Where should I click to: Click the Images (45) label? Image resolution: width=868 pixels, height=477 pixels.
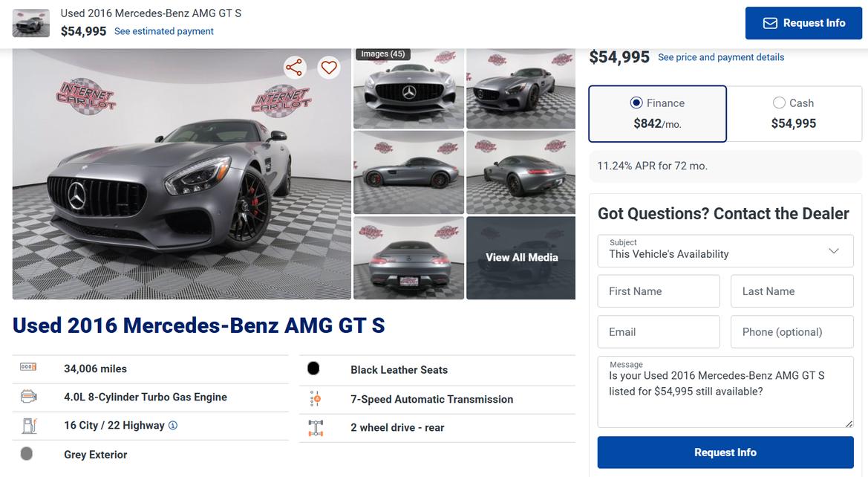click(x=383, y=54)
